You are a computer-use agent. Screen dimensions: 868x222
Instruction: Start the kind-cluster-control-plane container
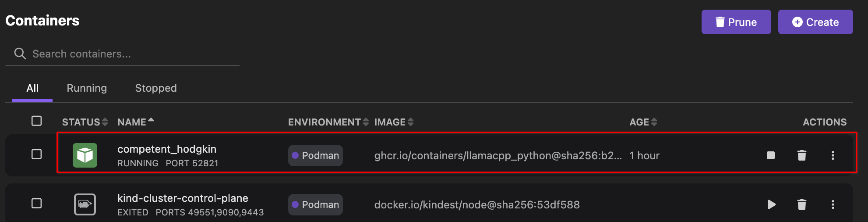click(x=772, y=204)
